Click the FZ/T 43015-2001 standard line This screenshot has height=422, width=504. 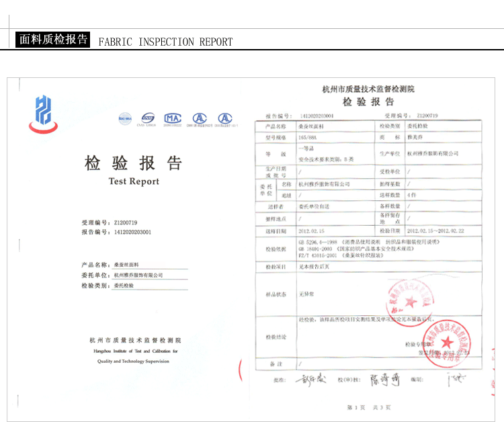(x=341, y=255)
